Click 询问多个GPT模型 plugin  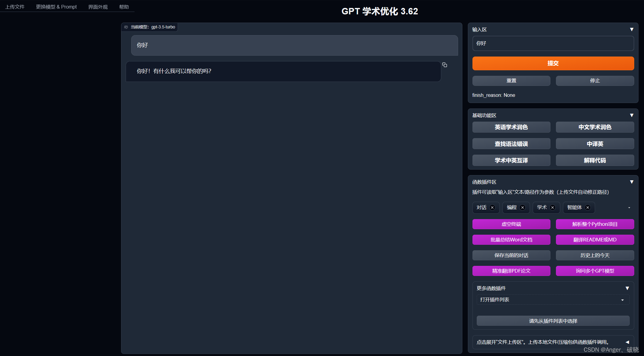point(594,271)
